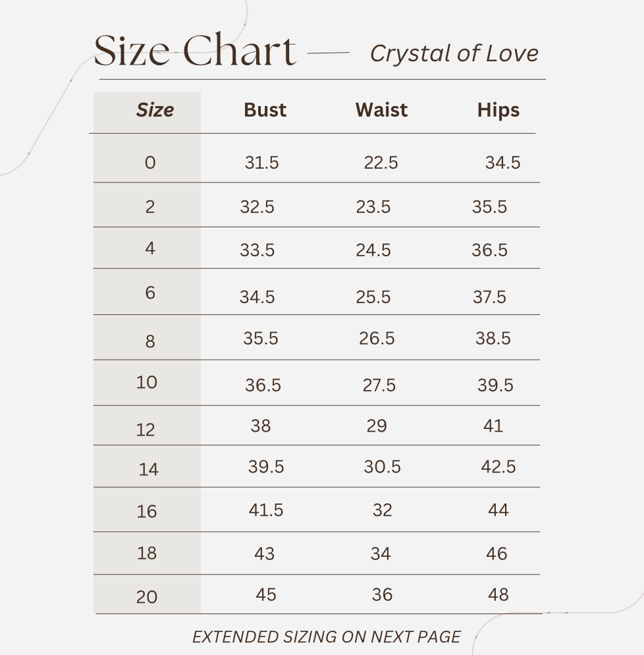Select the Size column header

(x=155, y=110)
